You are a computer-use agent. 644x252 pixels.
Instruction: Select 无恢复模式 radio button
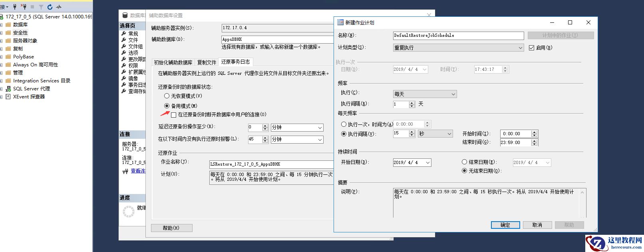(x=167, y=96)
